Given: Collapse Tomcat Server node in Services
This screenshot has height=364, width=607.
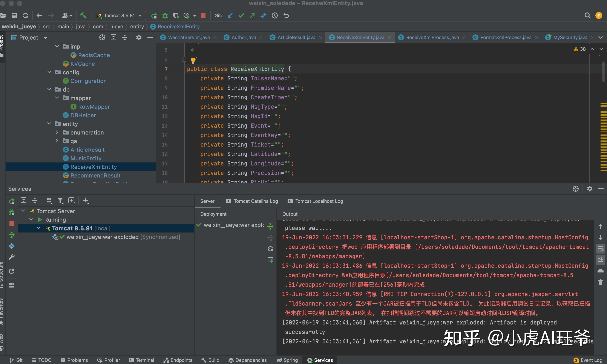Looking at the screenshot, I should [23, 211].
